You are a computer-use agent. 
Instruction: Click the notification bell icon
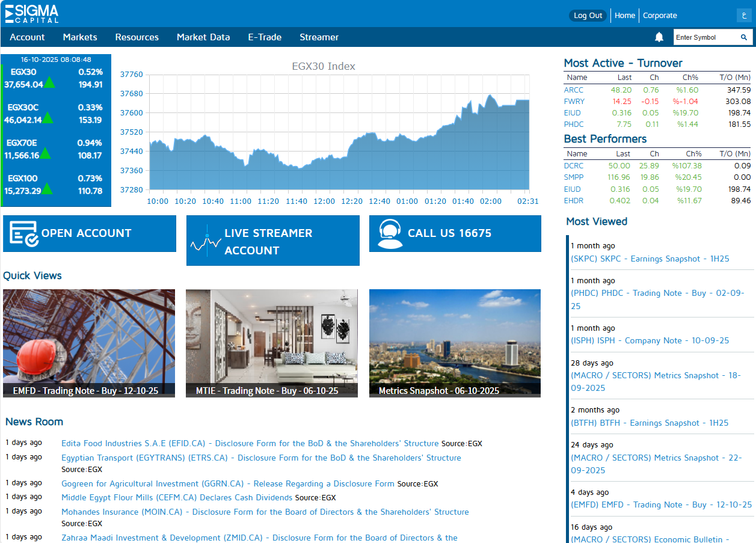[659, 37]
